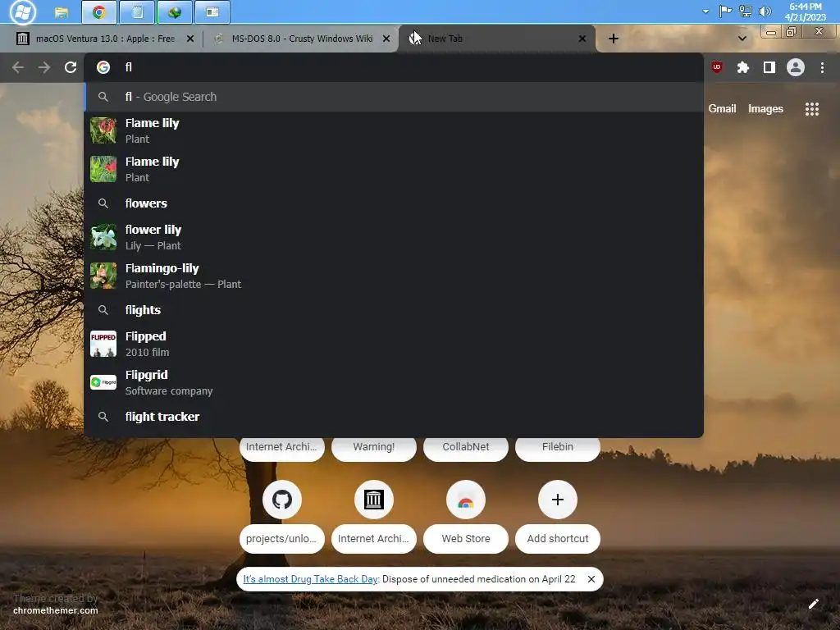Screen dimensions: 840x630
Task: Open the uBlock Origin extension icon
Action: 717,67
